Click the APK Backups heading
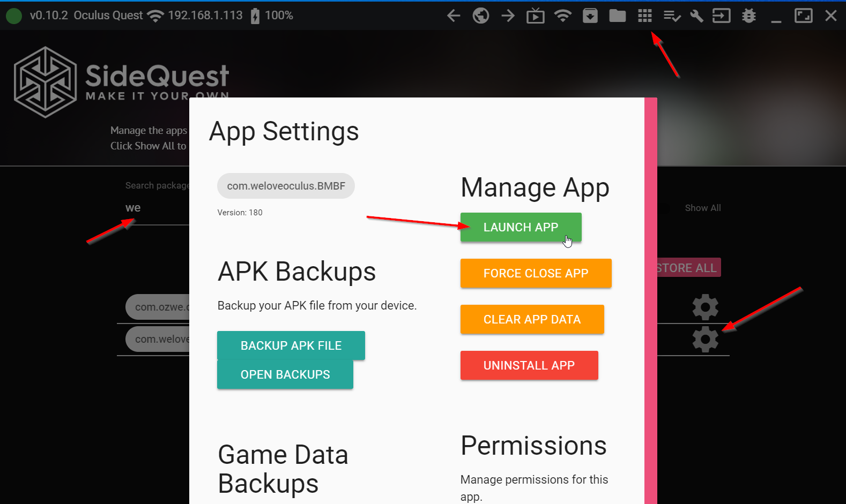Viewport: 846px width, 504px height. [296, 272]
